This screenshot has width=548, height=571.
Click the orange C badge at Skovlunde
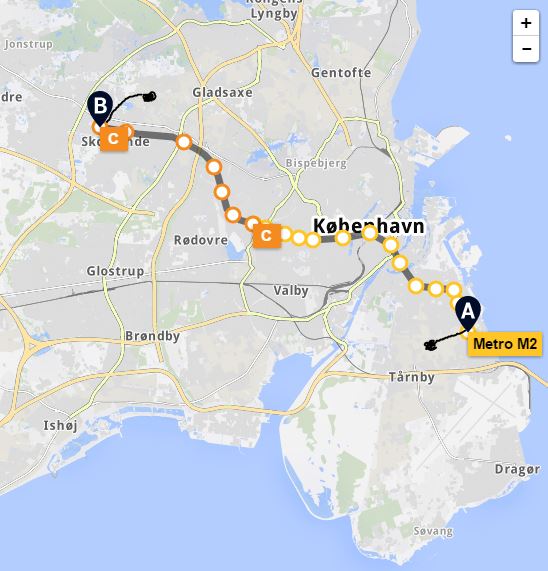pos(114,138)
